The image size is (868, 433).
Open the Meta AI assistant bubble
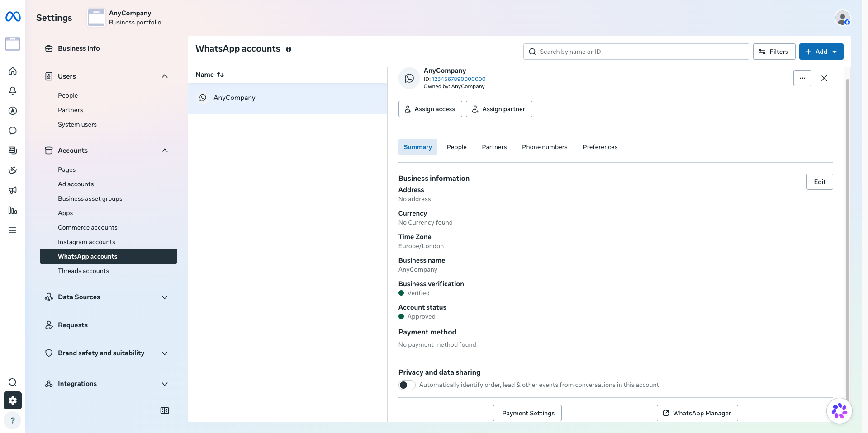[840, 411]
